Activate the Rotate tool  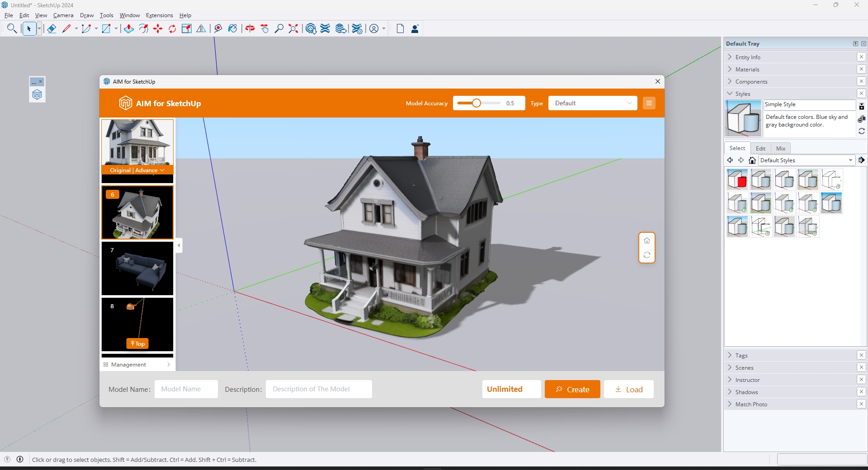[172, 29]
